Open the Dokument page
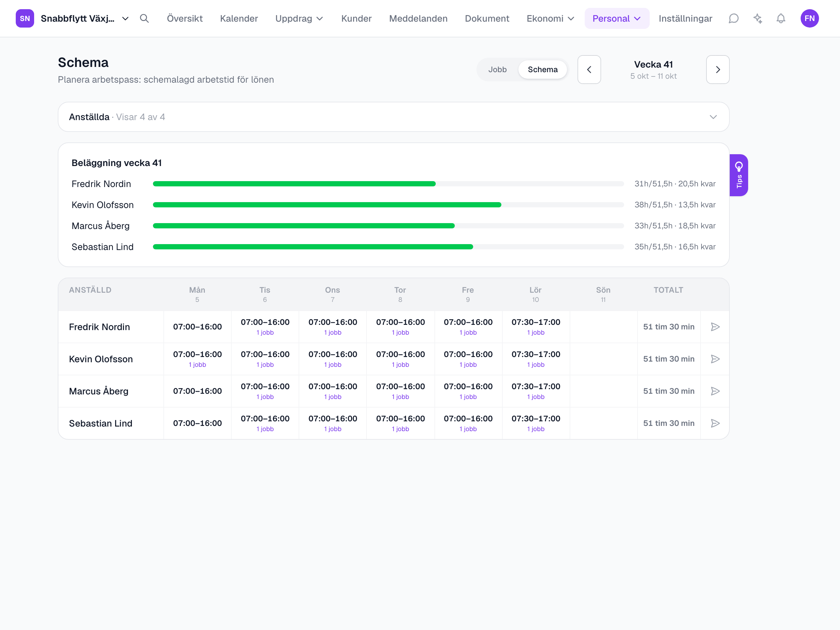Image resolution: width=840 pixels, height=630 pixels. (x=487, y=18)
